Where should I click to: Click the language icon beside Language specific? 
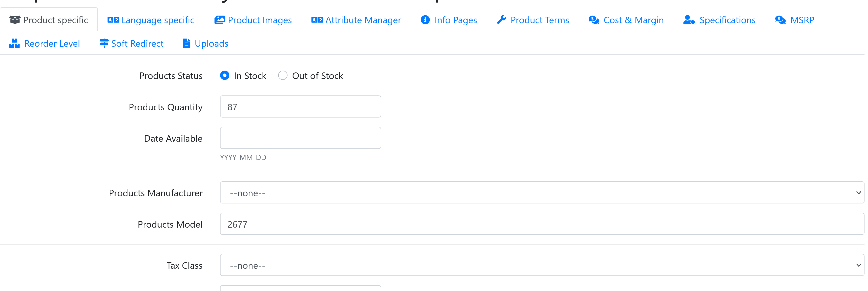[113, 20]
